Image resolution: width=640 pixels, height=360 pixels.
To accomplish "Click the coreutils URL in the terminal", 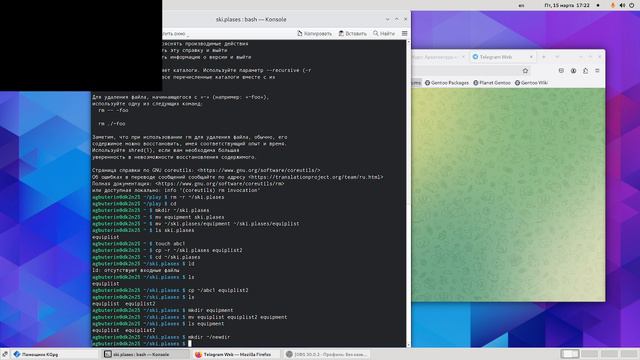I will [x=258, y=170].
